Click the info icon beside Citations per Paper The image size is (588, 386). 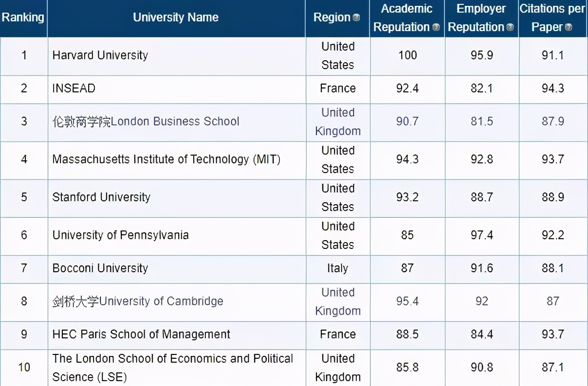pyautogui.click(x=568, y=27)
